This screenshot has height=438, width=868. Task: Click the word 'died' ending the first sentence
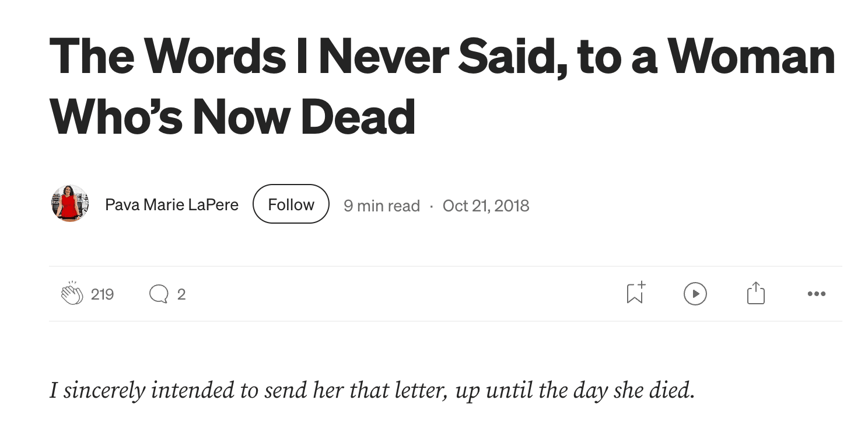click(674, 390)
